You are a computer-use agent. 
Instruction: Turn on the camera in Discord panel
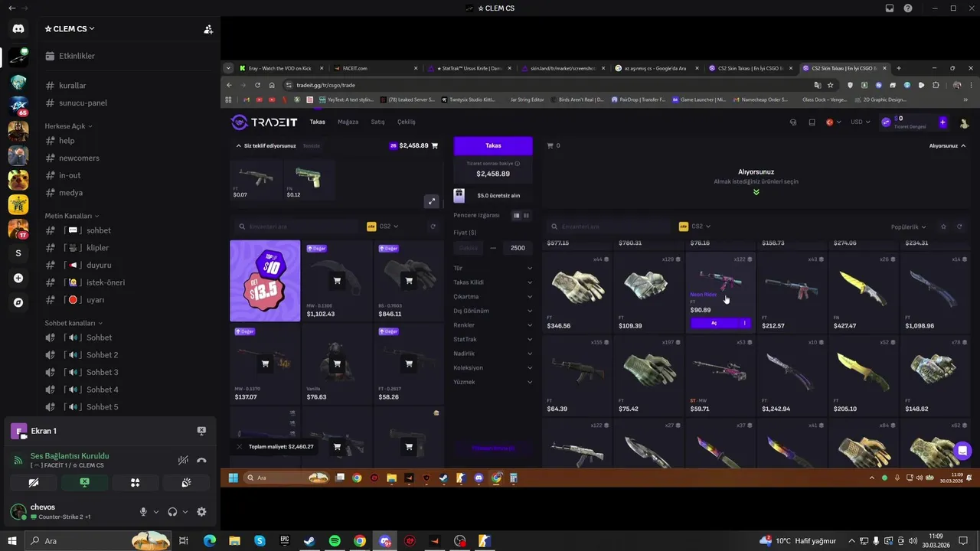click(x=33, y=483)
